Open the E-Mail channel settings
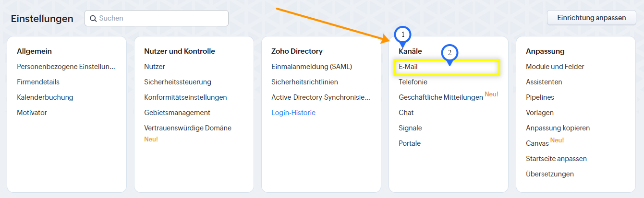 [x=408, y=67]
